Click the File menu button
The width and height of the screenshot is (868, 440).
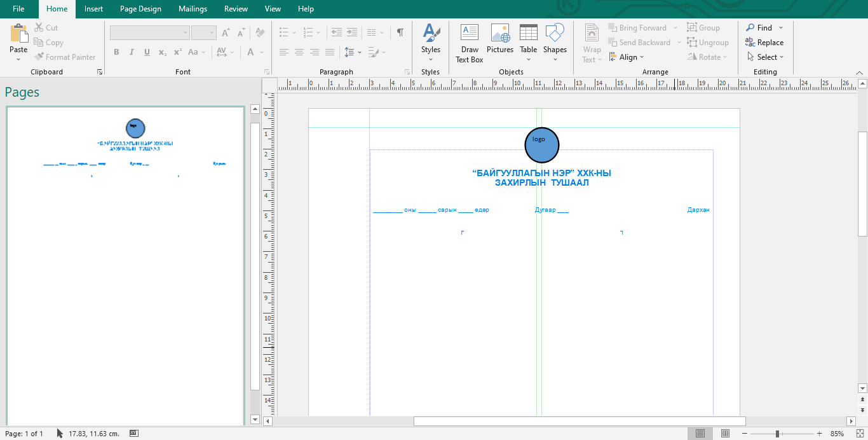18,9
